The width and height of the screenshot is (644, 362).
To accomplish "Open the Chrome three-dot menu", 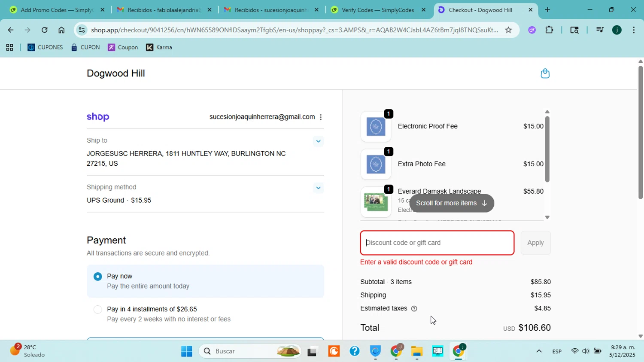I will (x=634, y=30).
